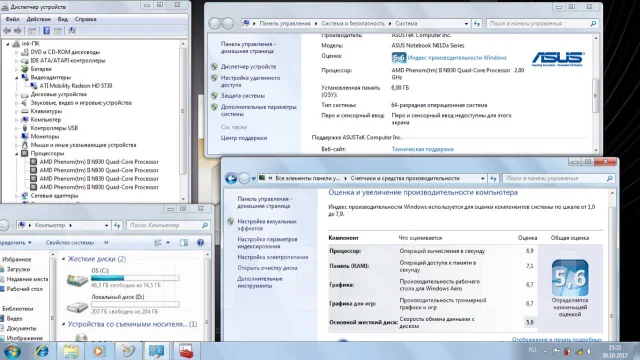Open address bar dropdown in System window
The width and height of the screenshot is (640, 360).
pyautogui.click(x=466, y=24)
